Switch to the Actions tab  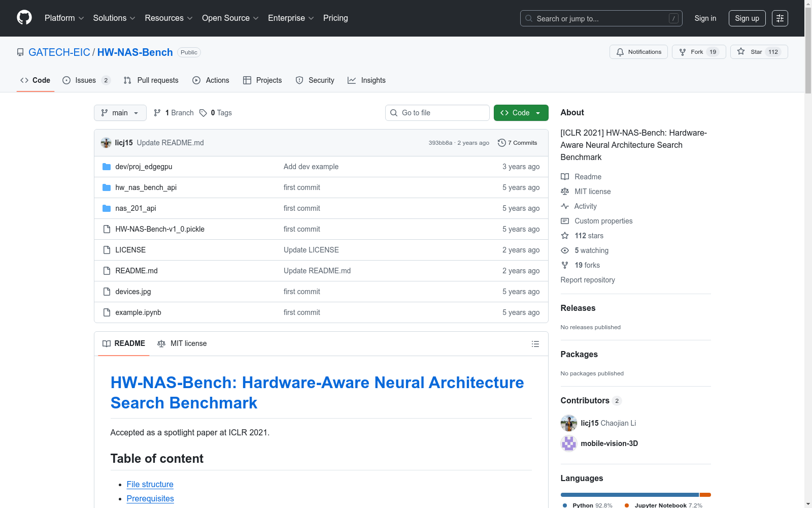211,80
